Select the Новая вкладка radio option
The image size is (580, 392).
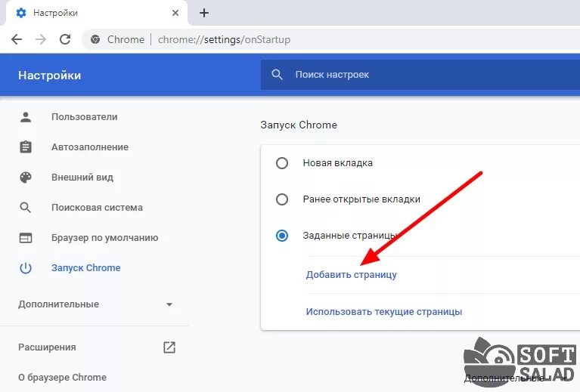282,163
